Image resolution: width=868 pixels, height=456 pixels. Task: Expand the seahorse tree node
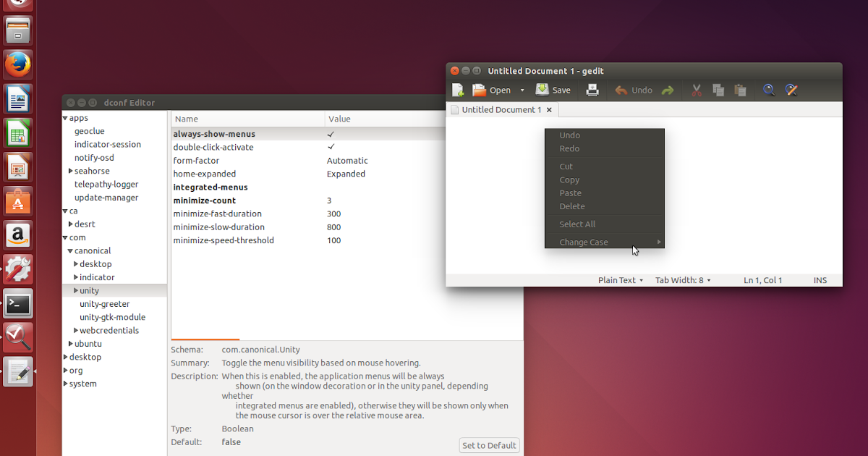71,170
